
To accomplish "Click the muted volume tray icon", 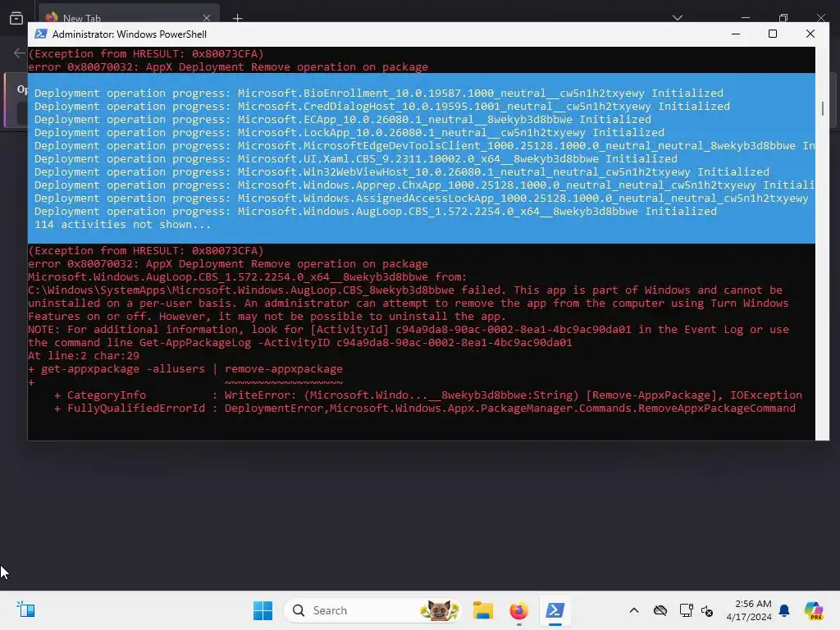I will click(707, 610).
